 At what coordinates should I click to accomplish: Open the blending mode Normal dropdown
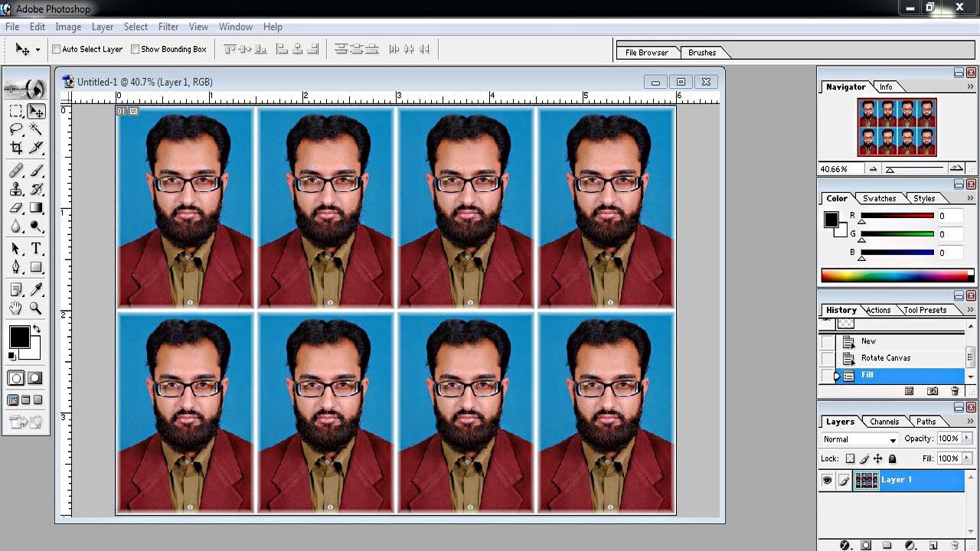coord(860,439)
